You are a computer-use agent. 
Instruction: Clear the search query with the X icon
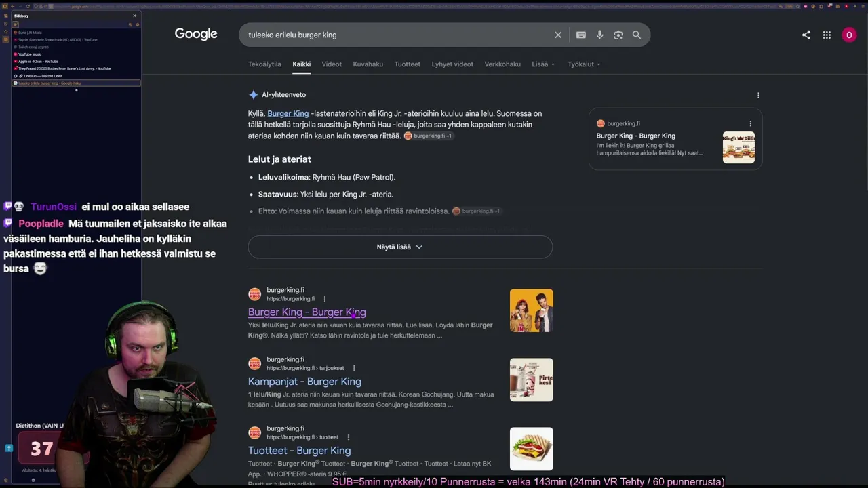click(558, 35)
